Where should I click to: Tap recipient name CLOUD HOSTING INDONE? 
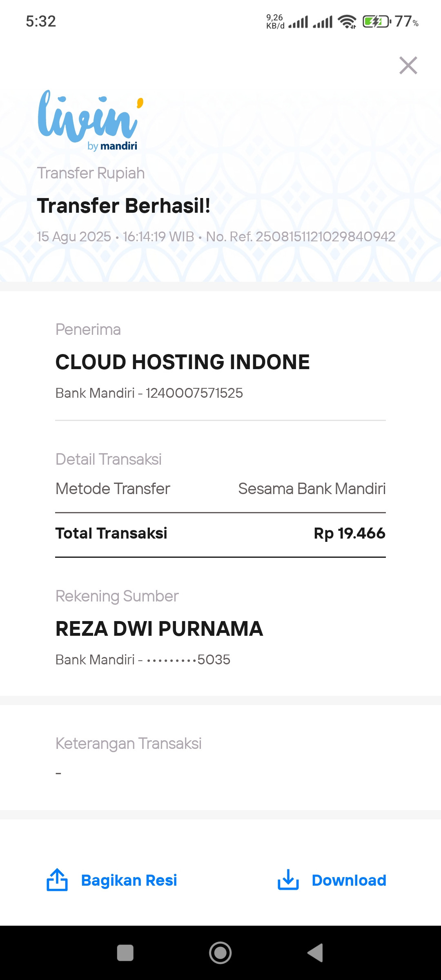coord(183,362)
